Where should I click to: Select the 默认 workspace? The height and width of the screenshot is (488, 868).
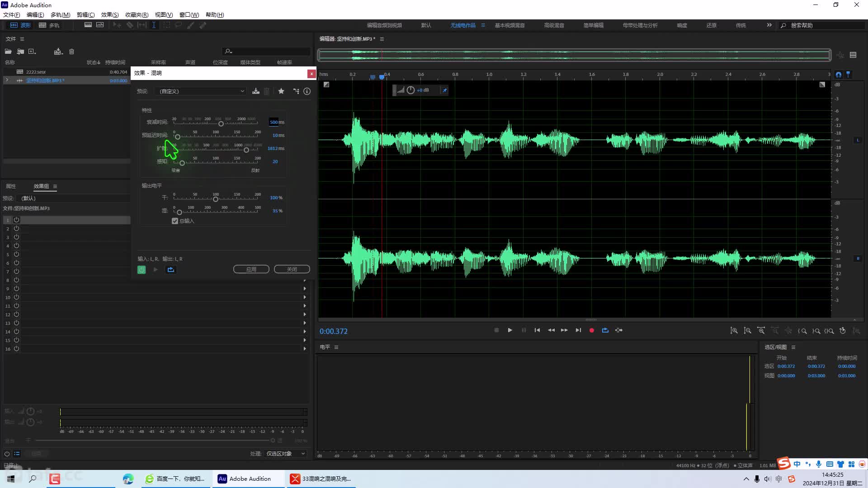coord(426,25)
